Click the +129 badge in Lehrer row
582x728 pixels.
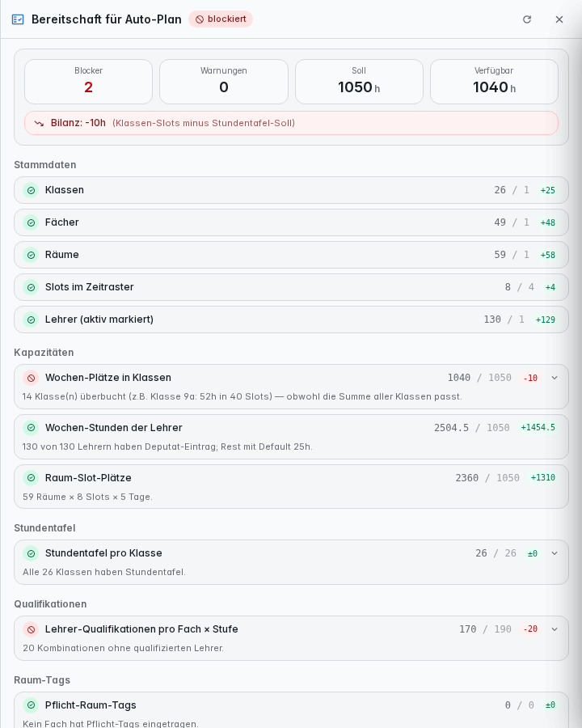point(546,320)
